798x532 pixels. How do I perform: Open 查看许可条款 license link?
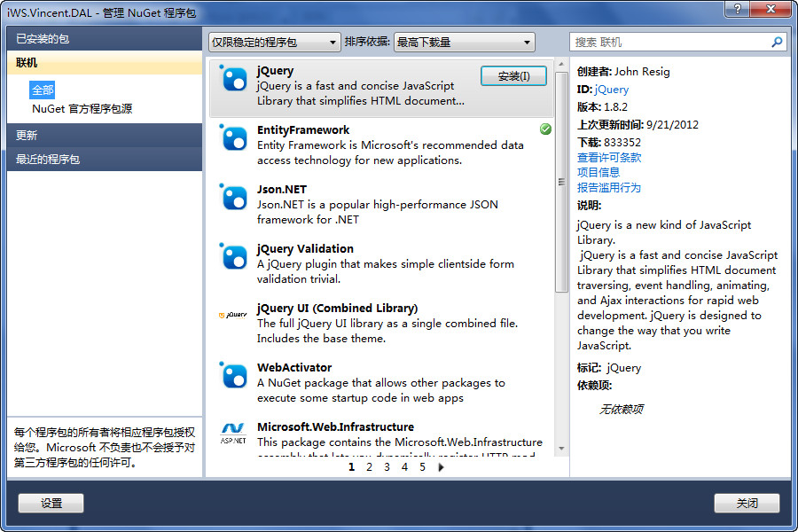(609, 157)
